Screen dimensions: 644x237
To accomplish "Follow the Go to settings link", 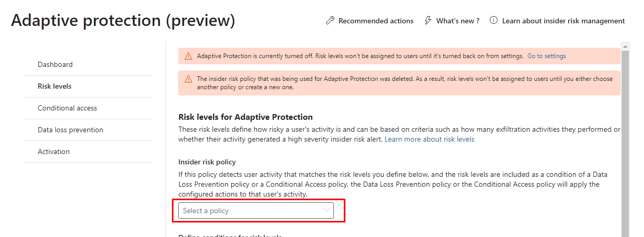I will pyautogui.click(x=546, y=56).
